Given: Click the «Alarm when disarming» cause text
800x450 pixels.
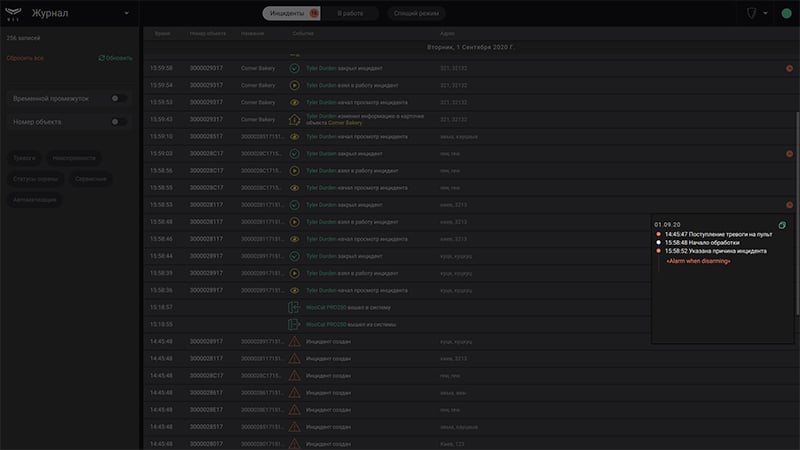Looking at the screenshot, I should tap(698, 261).
